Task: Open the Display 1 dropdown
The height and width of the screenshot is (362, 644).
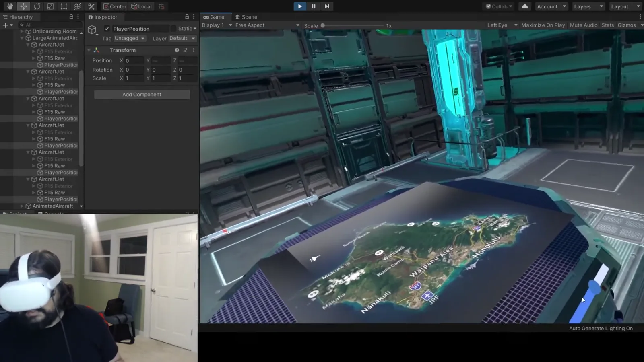Action: coord(217,25)
